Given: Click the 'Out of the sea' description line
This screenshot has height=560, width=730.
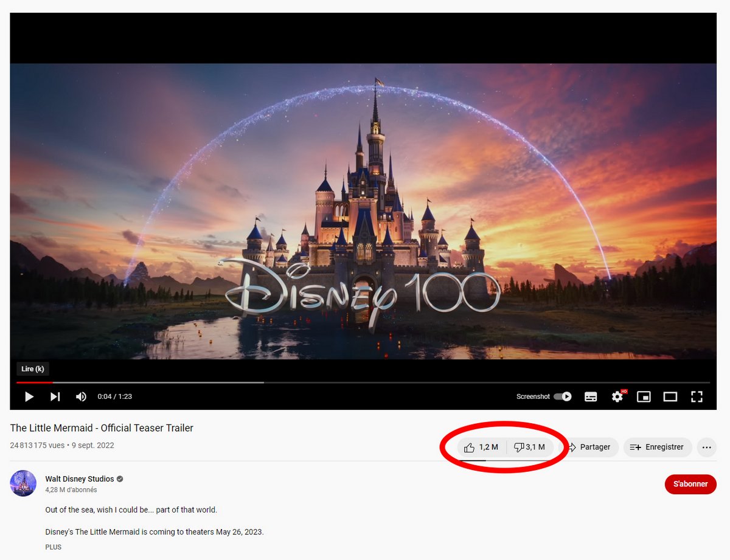Looking at the screenshot, I should [131, 510].
